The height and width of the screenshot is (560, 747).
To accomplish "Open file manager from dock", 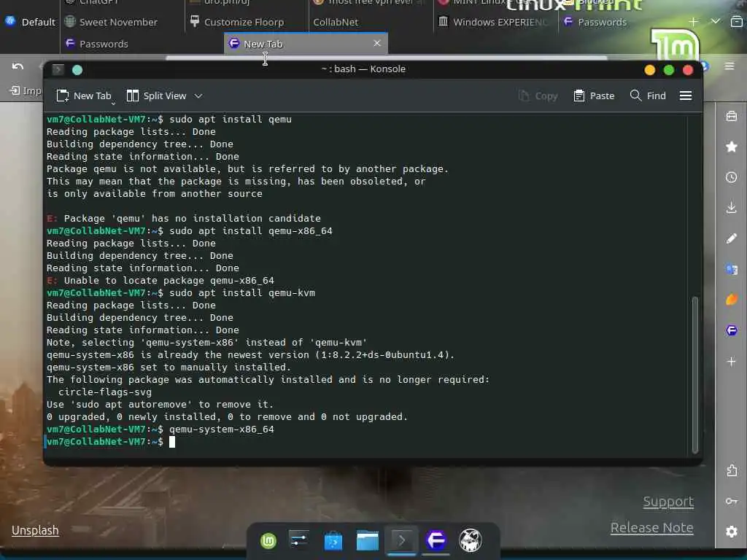I will click(x=368, y=540).
